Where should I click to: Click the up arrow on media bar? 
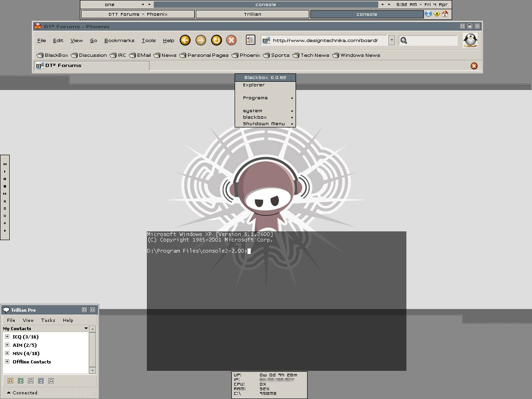point(5,223)
